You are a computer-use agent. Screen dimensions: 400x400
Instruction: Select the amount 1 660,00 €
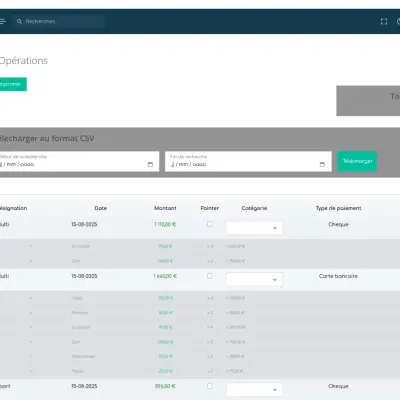pos(165,276)
